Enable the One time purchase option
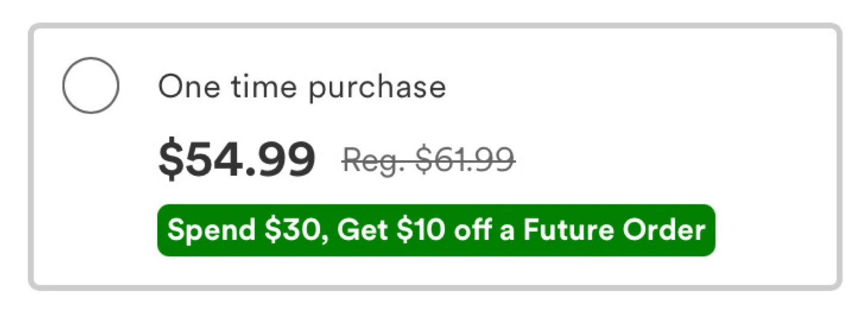This screenshot has height=317, width=868. (90, 86)
